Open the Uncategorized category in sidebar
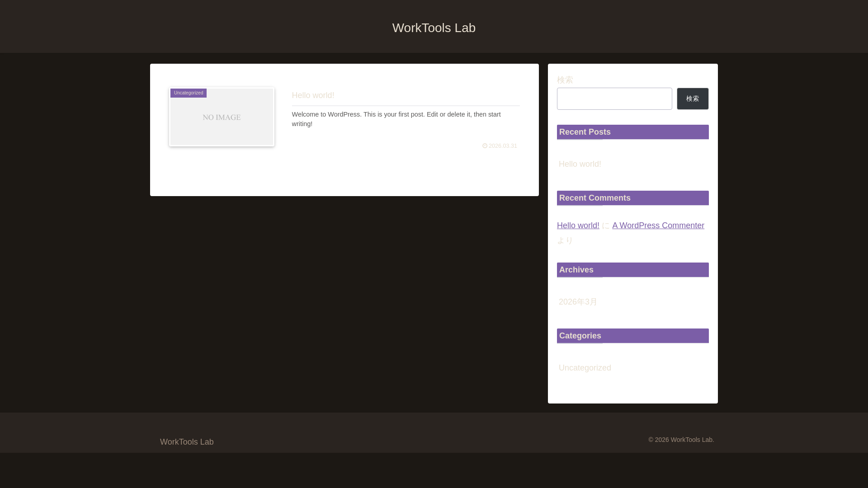Image resolution: width=868 pixels, height=488 pixels. [585, 368]
